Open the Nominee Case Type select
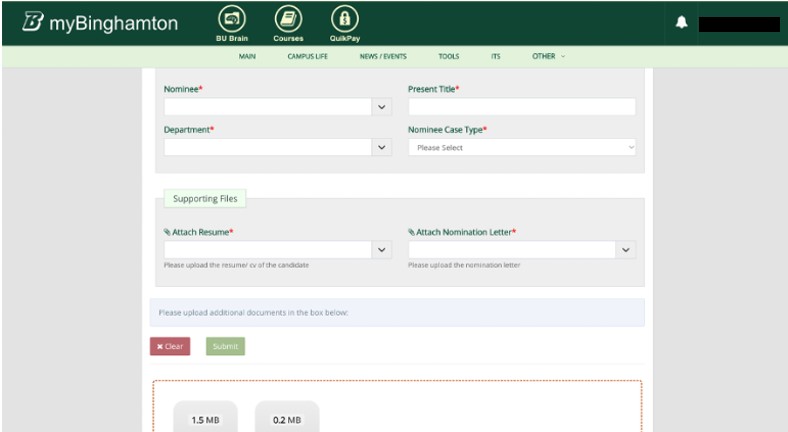788x432 pixels. 522,147
